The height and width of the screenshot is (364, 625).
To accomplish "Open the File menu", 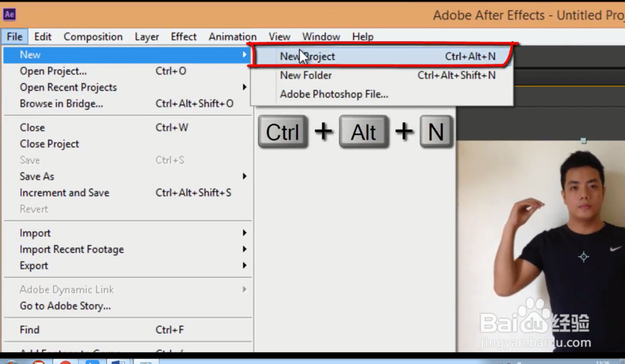I will pyautogui.click(x=15, y=37).
